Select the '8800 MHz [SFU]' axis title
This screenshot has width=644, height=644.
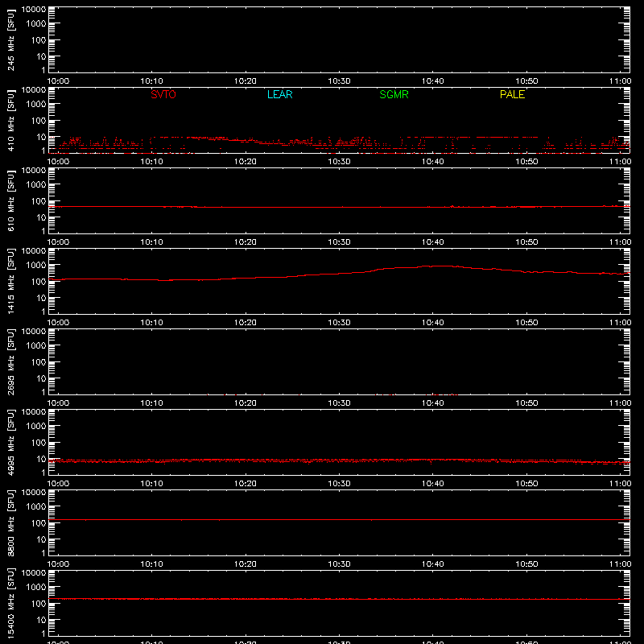[x=10, y=522]
